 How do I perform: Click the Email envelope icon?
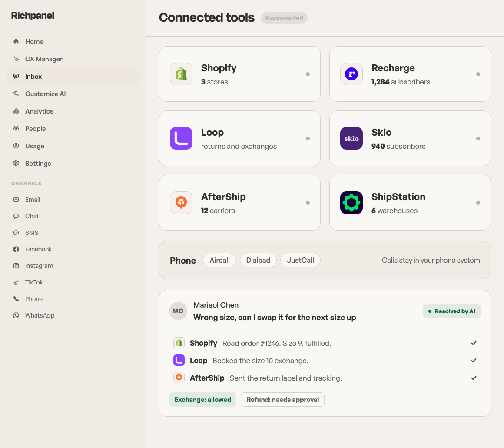tap(16, 200)
